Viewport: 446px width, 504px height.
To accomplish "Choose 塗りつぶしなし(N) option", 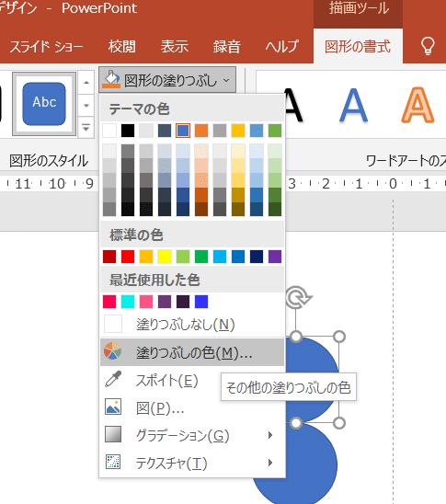I will pos(192,324).
